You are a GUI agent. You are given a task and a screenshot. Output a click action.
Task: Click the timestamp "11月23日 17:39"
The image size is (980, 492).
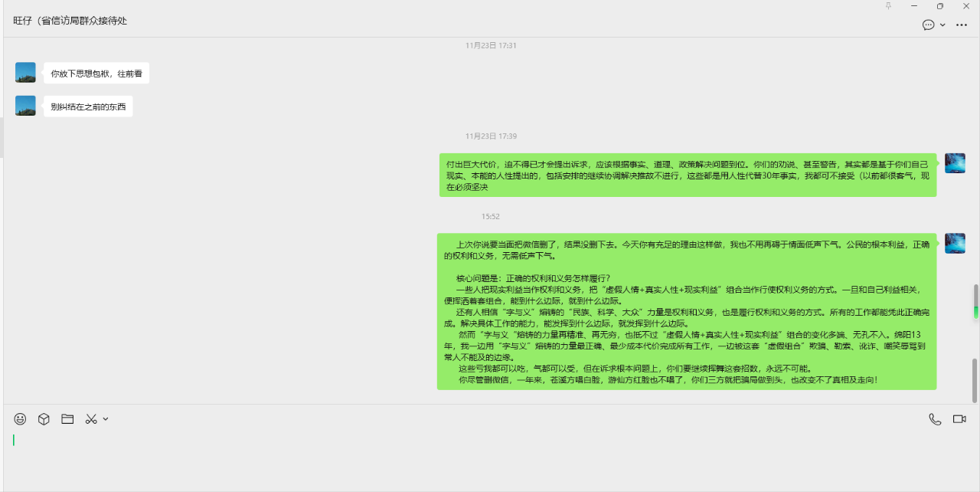[491, 136]
